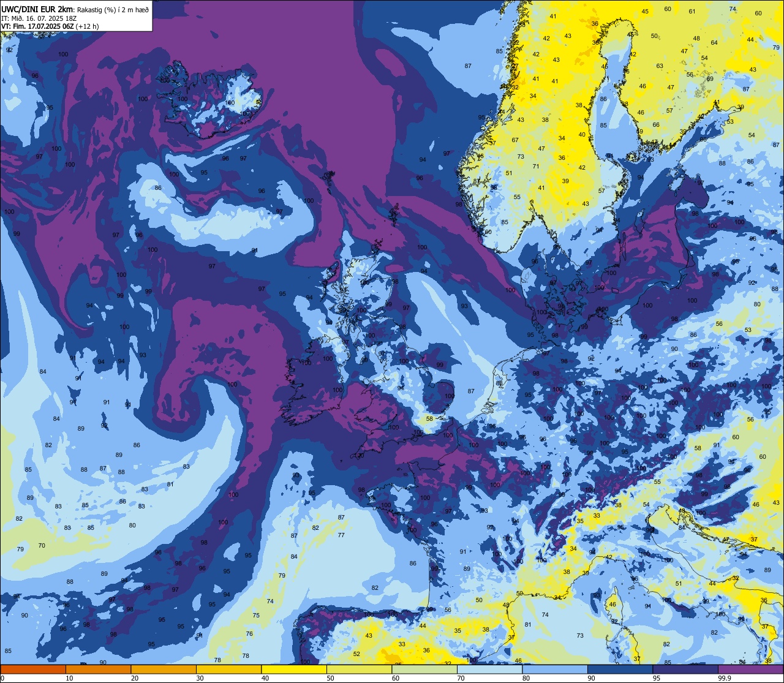
Task: Click the legend scale label "80"
Action: (x=526, y=678)
